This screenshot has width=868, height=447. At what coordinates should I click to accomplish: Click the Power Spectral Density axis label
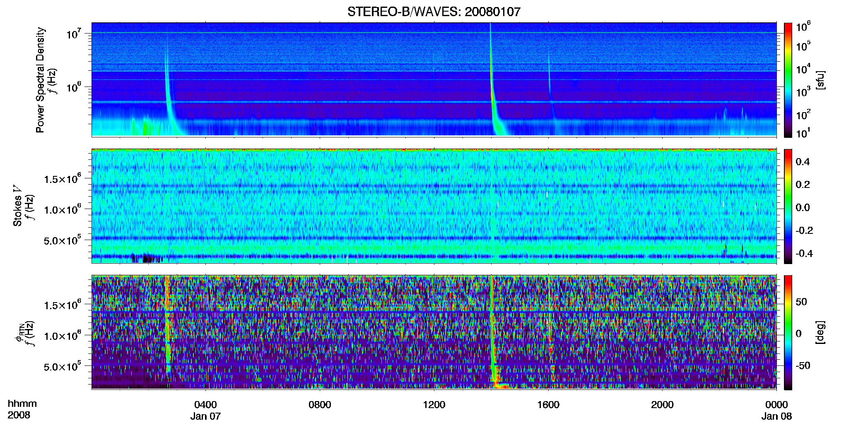coord(40,80)
